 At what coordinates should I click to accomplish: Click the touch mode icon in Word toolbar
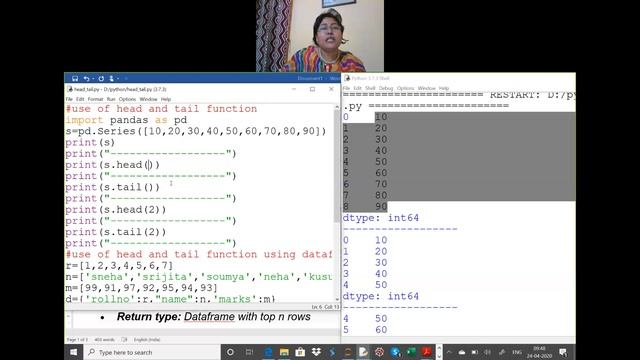pos(111,78)
